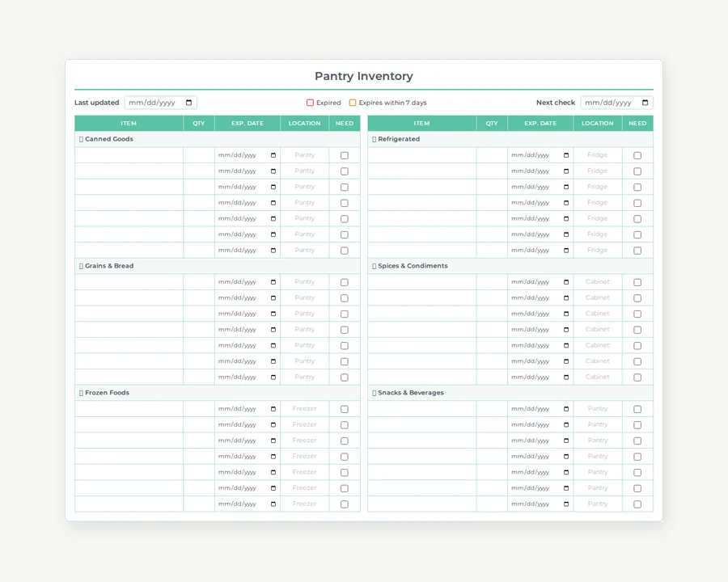Click NEED header in the right table
Screen dimensions: 728x582
coord(637,123)
